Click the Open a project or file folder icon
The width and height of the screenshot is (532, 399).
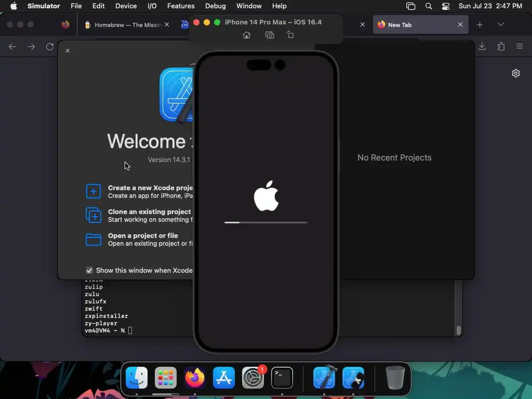point(94,239)
